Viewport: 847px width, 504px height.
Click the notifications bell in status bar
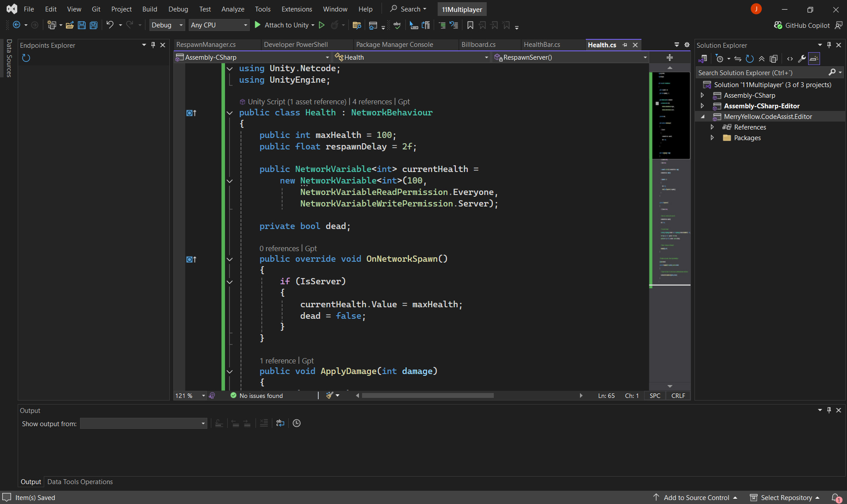836,498
